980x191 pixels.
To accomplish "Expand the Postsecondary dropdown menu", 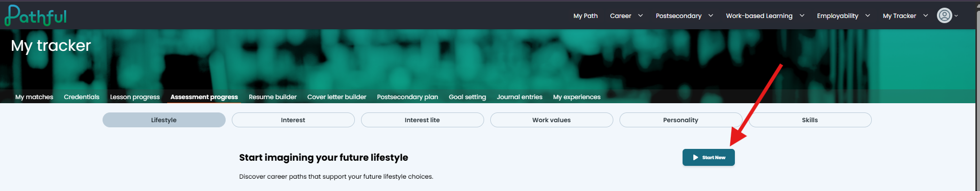I will pos(684,16).
